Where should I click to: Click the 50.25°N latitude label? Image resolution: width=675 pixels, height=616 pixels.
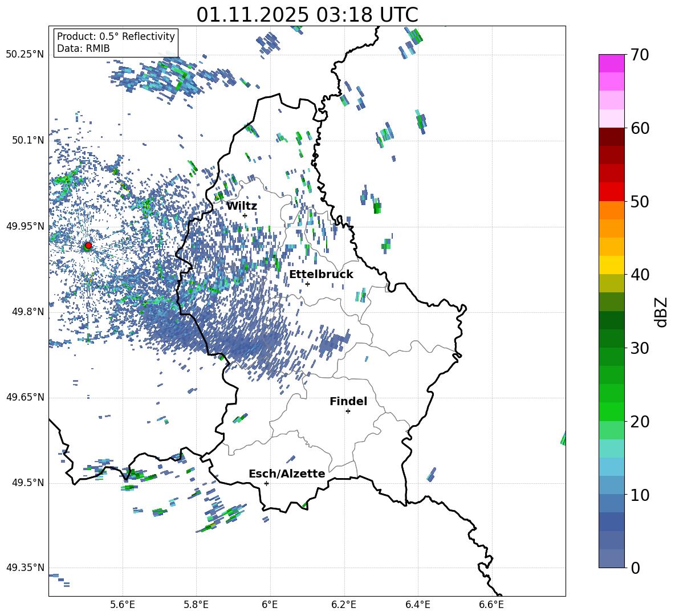click(25, 55)
